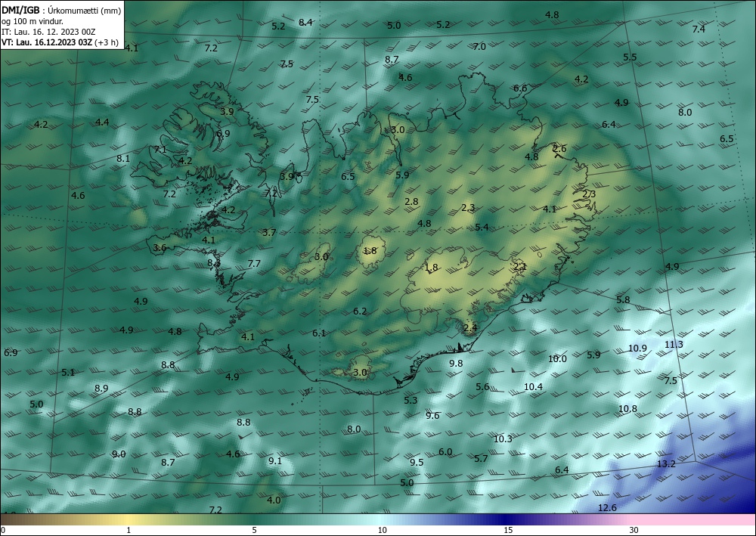The image size is (756, 536).
Task: Click the 8.4 value at the top
Action: 305,22
